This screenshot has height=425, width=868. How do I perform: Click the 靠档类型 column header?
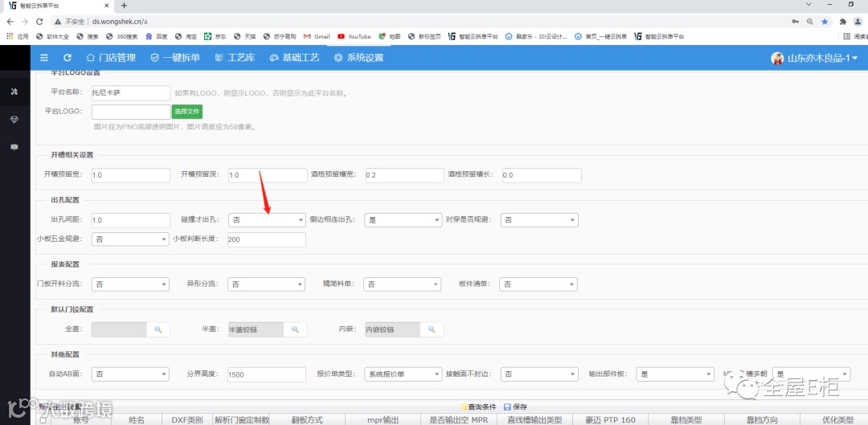(x=686, y=420)
